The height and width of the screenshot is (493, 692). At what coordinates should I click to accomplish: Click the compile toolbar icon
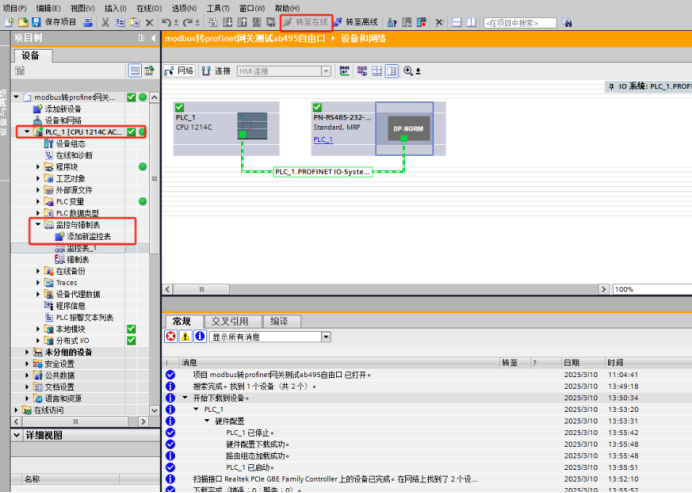[x=213, y=22]
